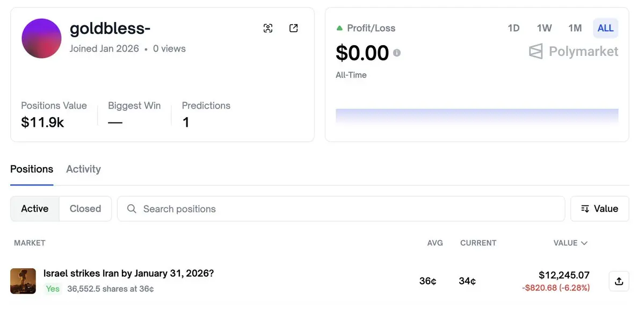
Task: Click the search magnifier icon
Action: tap(132, 209)
